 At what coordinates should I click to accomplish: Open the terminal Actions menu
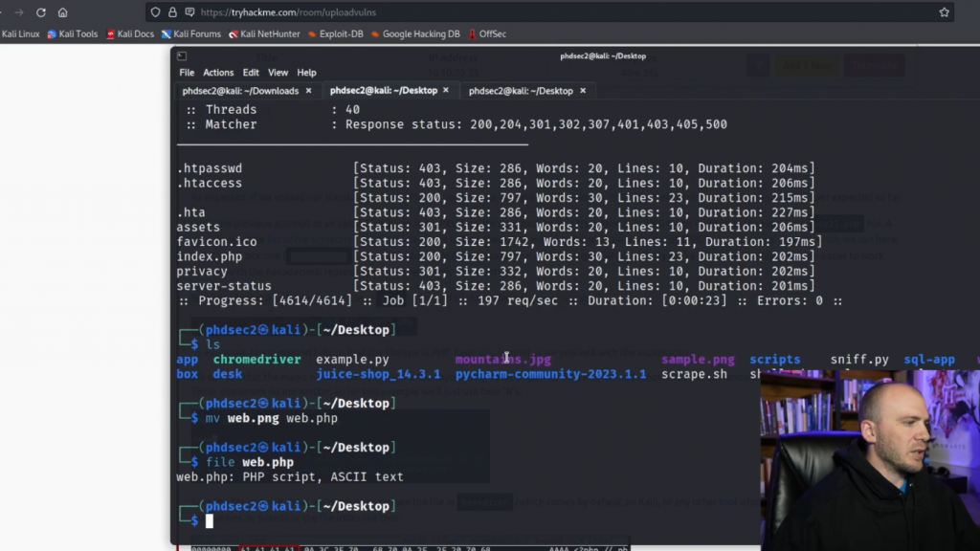pos(218,73)
